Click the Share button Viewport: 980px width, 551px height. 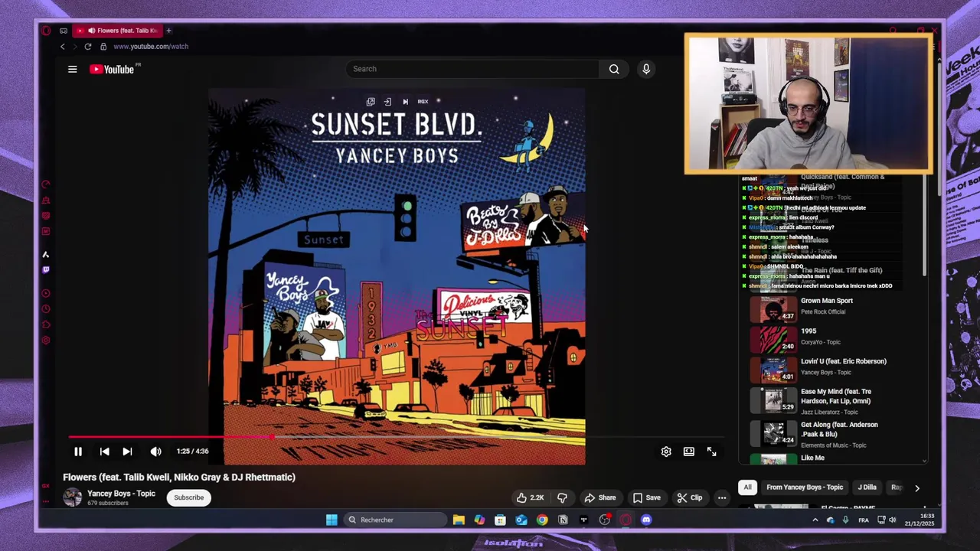(x=599, y=497)
